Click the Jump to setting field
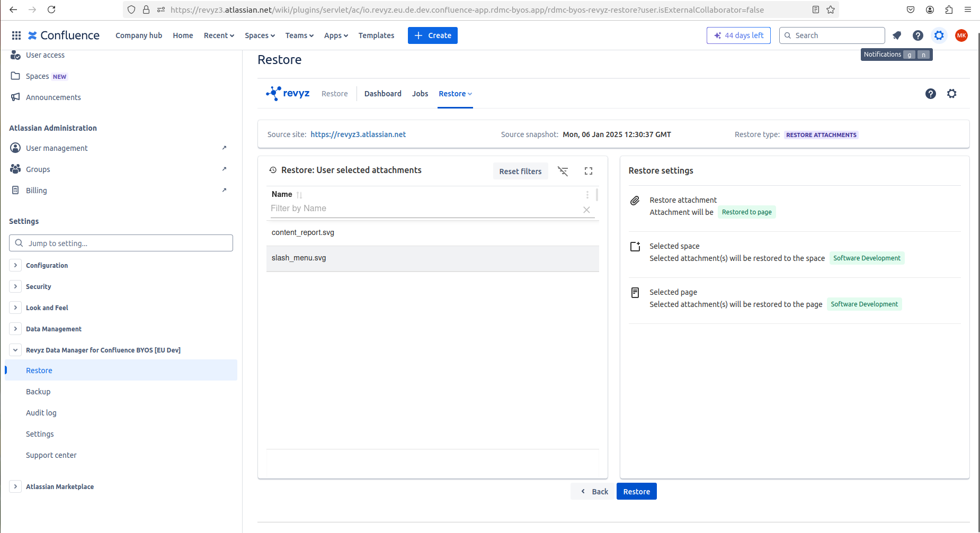Image resolution: width=980 pixels, height=533 pixels. (x=121, y=243)
